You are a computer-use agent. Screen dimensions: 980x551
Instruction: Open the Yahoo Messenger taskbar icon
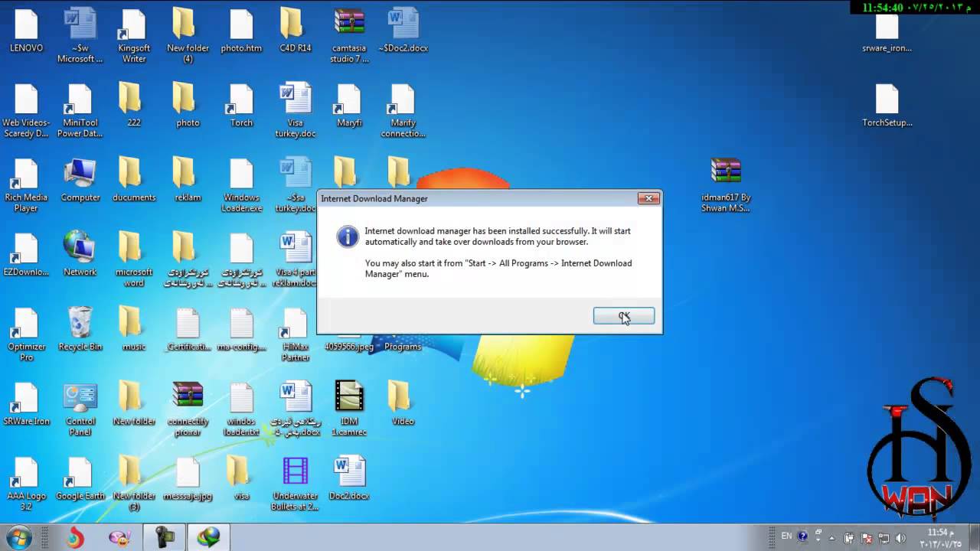pos(119,537)
